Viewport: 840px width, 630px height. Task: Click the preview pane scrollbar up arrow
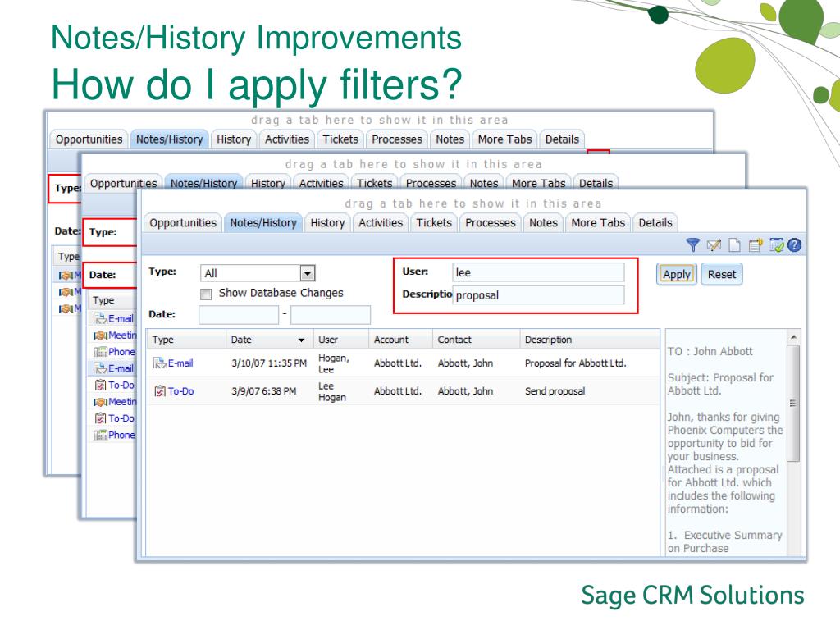click(793, 337)
